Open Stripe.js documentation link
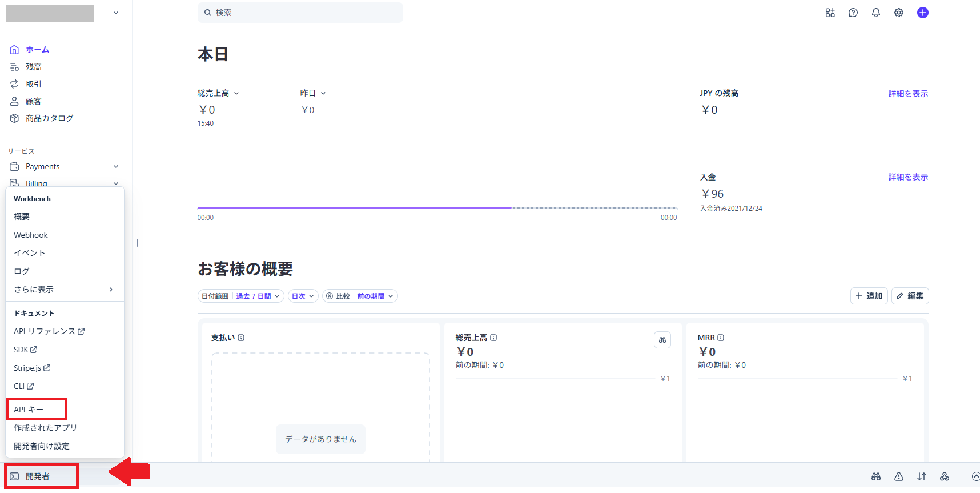 [32, 368]
